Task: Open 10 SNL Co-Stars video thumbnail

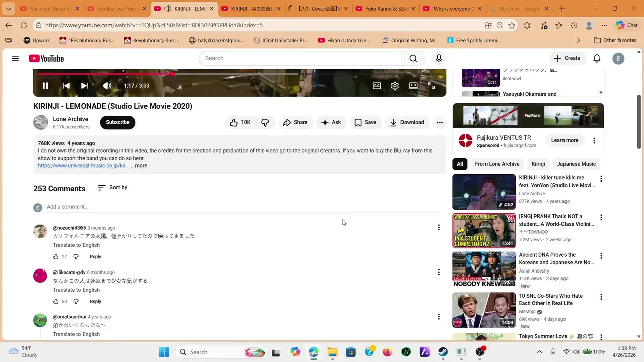Action: tap(484, 310)
